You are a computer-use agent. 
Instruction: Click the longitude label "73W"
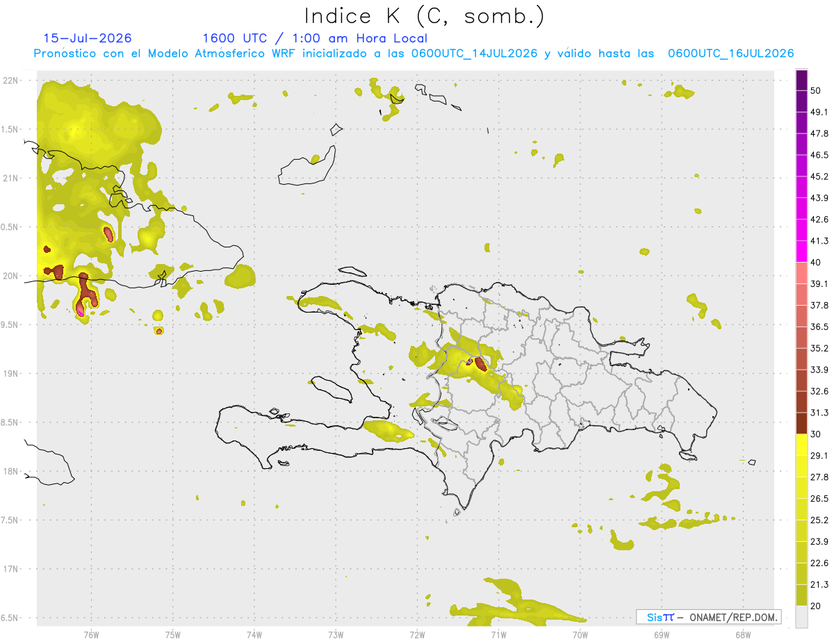(336, 634)
